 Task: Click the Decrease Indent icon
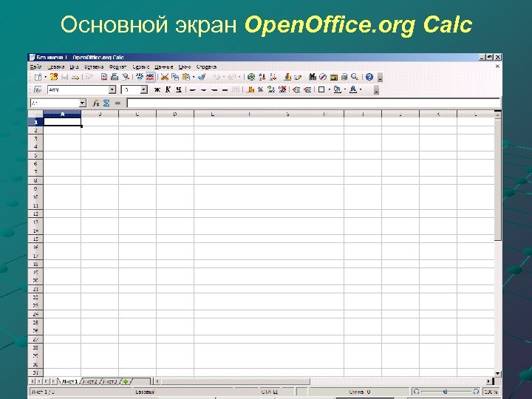click(296, 90)
